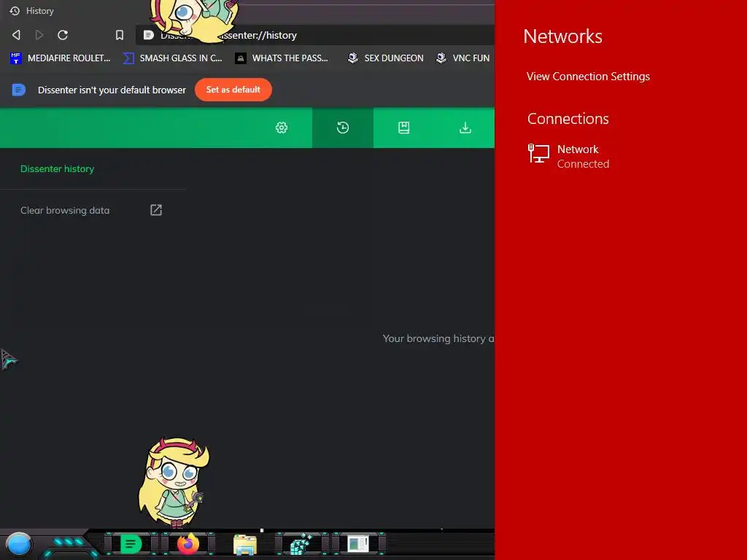Click the dissenter://history address bar
This screenshot has height=560, width=747.
tap(317, 35)
